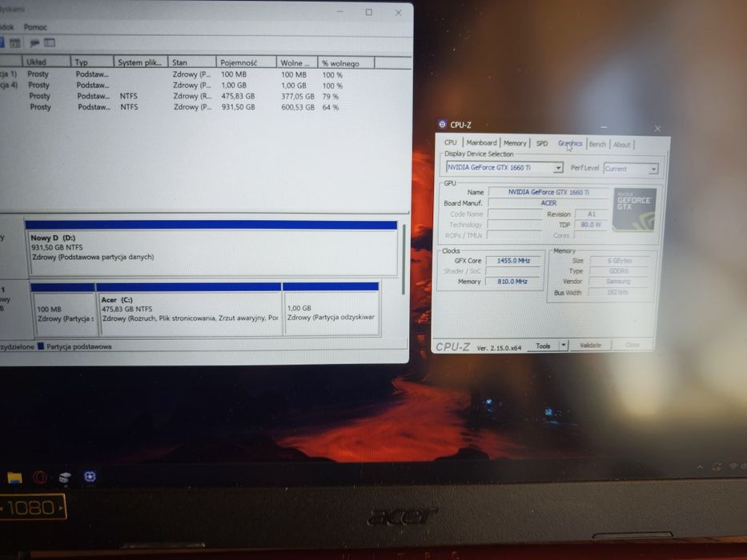Click the CPU-Z taskbar icon
The height and width of the screenshot is (560, 747).
(x=90, y=476)
